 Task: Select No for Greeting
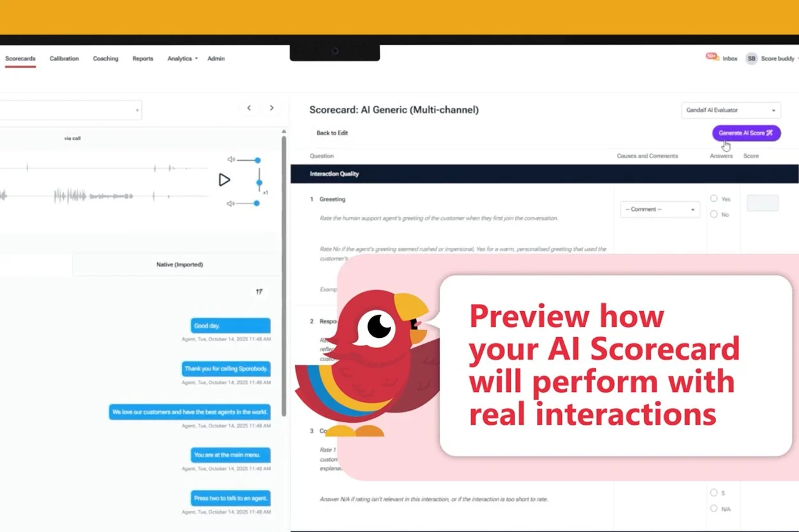coord(714,215)
